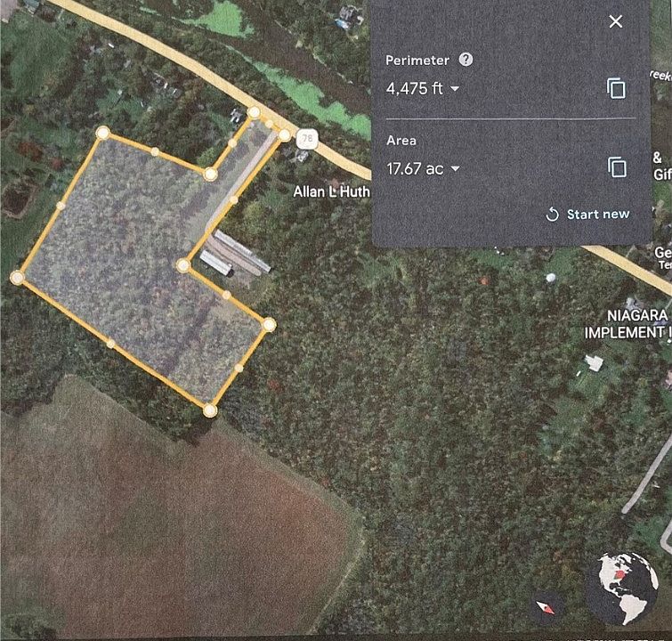Select the westernmost polygon vertex point
The image size is (672, 641).
[x=18, y=278]
